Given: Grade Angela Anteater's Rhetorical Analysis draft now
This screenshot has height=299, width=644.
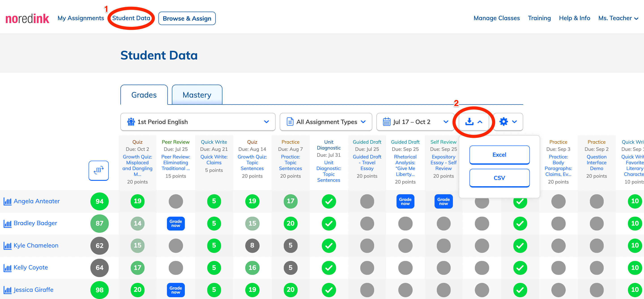Looking at the screenshot, I should (405, 201).
